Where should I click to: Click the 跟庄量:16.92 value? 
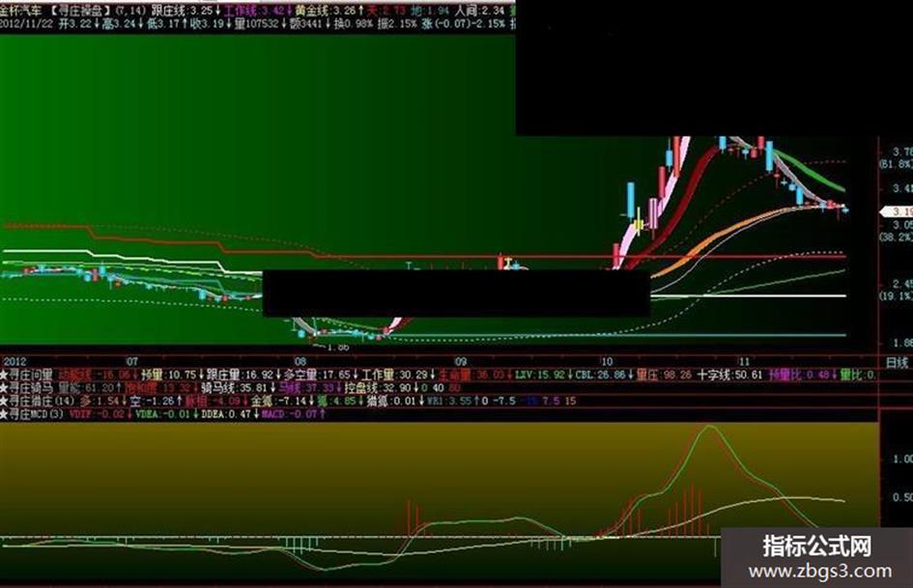coord(240,375)
